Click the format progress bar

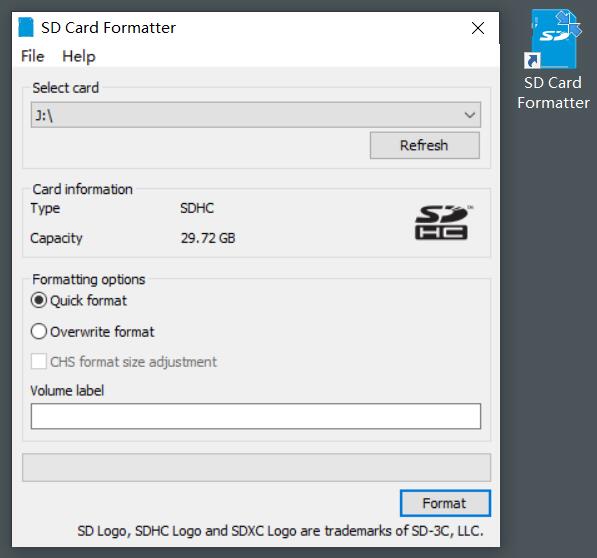(257, 467)
